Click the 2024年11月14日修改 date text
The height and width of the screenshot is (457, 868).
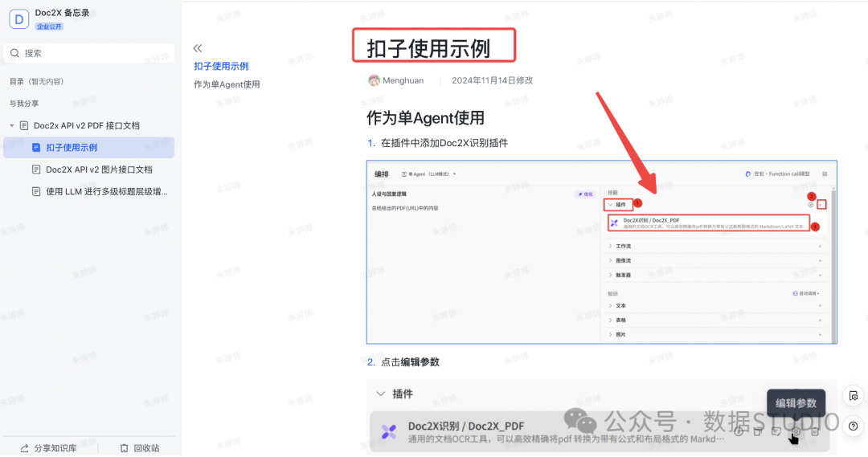pos(492,81)
